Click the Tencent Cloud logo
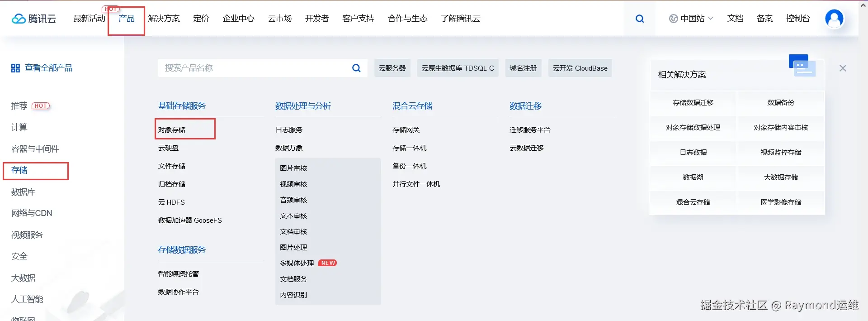This screenshot has width=868, height=321. pos(34,19)
